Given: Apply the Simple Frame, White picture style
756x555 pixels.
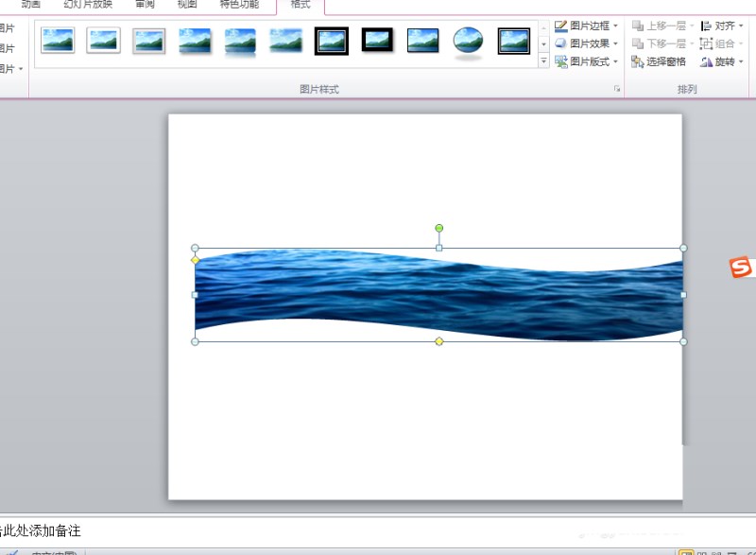Looking at the screenshot, I should 58,40.
